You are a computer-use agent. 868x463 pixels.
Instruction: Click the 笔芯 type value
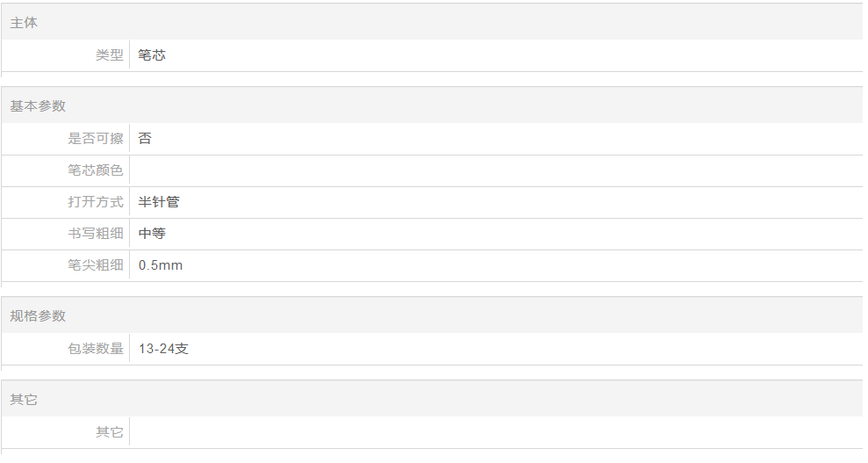point(152,55)
